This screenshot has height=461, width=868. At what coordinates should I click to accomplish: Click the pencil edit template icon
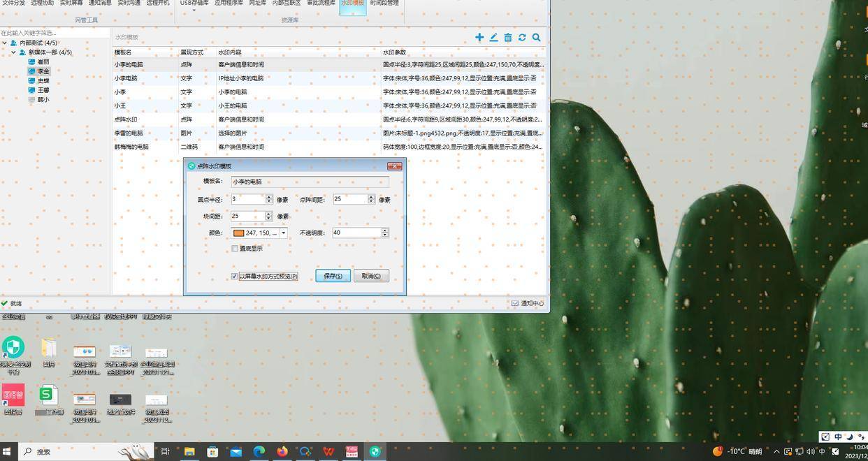point(493,37)
